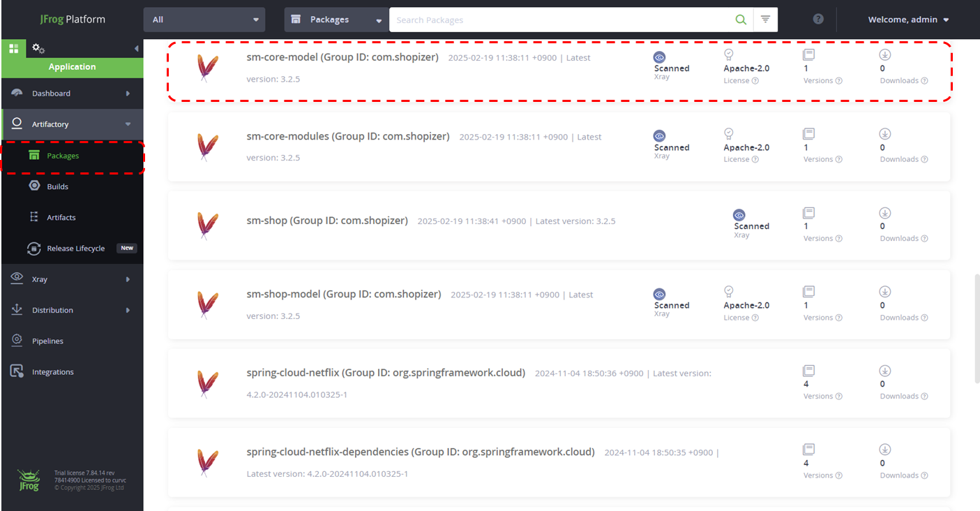The image size is (980, 511).
Task: Click the Distribution download icon in sidebar
Action: click(17, 310)
